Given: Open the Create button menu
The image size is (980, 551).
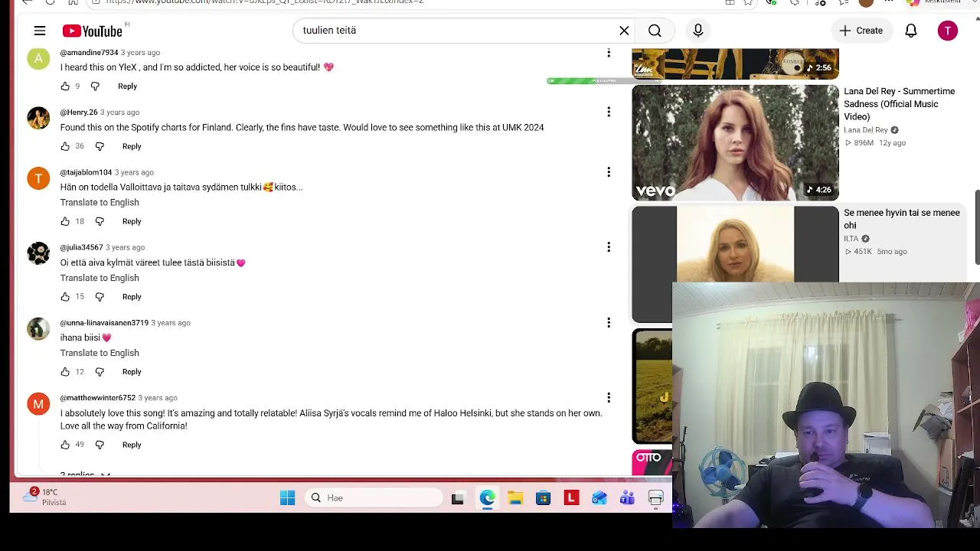Looking at the screenshot, I should click(861, 31).
